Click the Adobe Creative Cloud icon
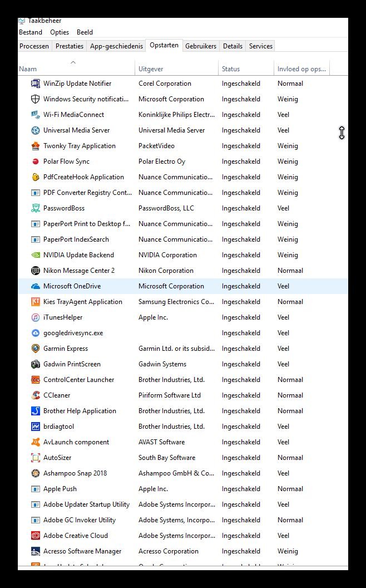The image size is (366, 588). [35, 536]
